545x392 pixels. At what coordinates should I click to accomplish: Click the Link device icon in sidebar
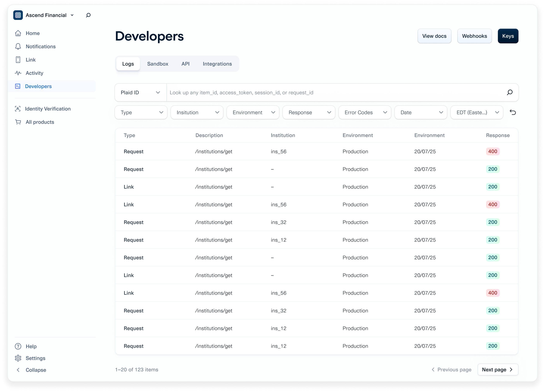point(18,60)
